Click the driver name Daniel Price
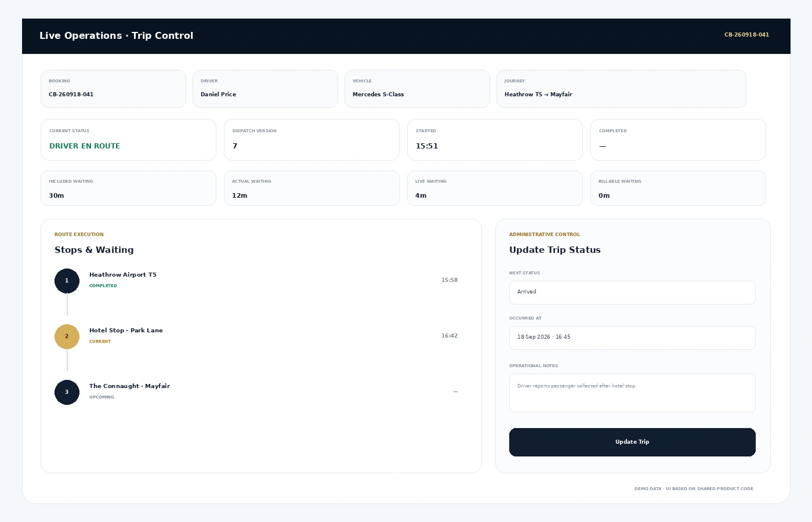The image size is (812, 522). [x=218, y=95]
